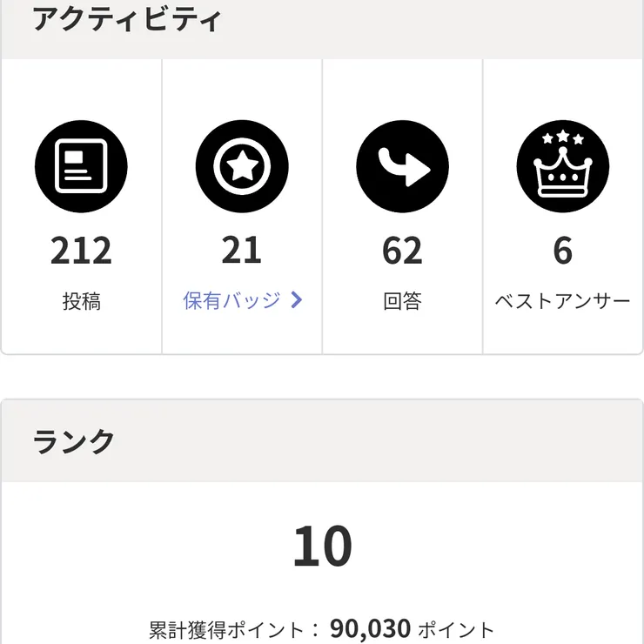Expand the chevron next to 保有バッジ

[296, 301]
